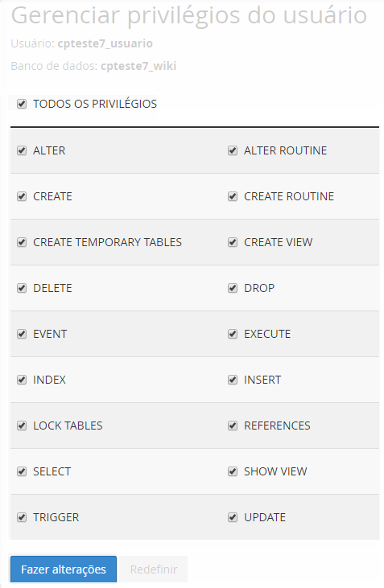Uncheck the EXECUTE privilege

(x=233, y=334)
